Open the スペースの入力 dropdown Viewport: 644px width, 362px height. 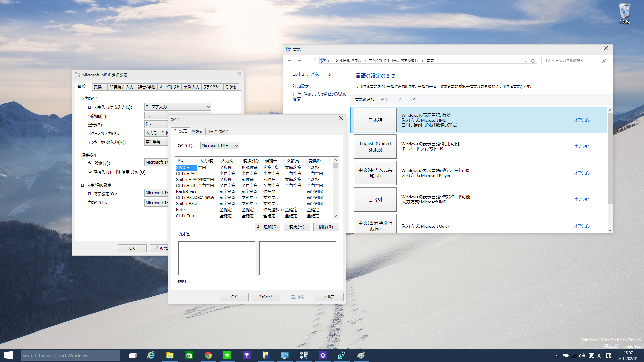(156, 133)
